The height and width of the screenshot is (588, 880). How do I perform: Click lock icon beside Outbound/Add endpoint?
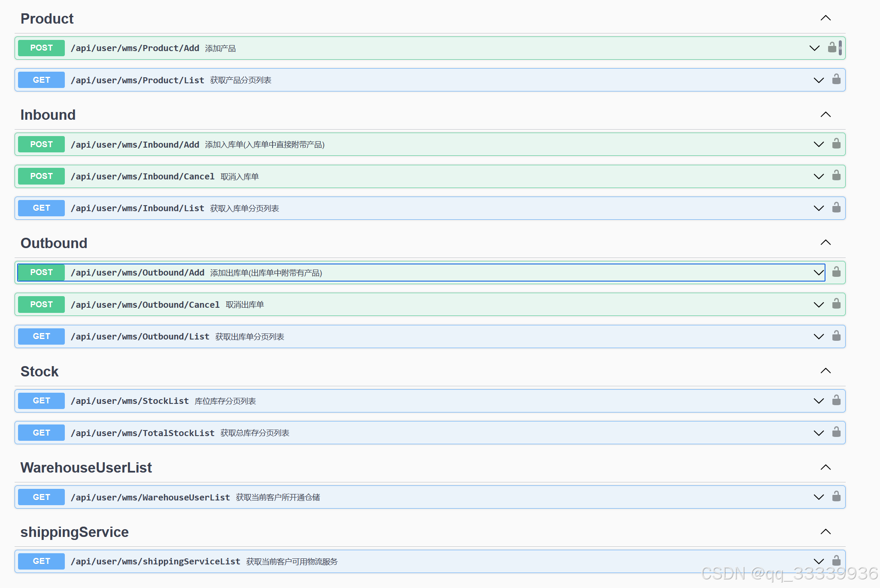pos(836,272)
